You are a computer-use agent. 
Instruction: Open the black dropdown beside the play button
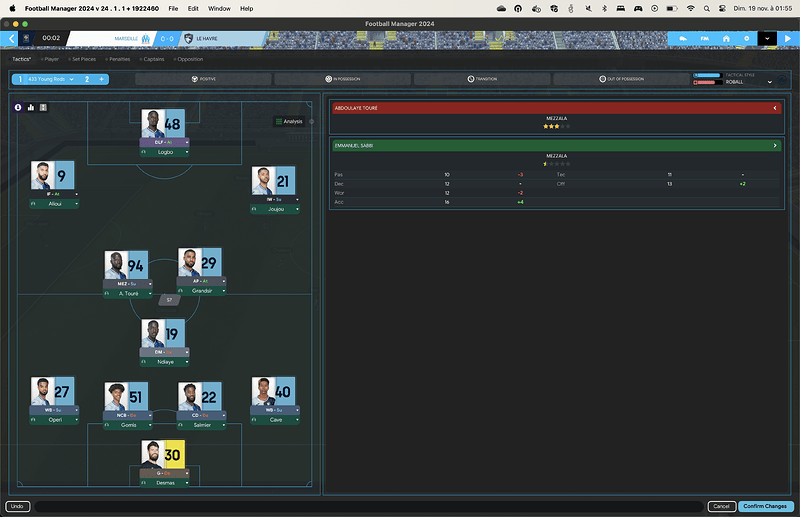767,39
